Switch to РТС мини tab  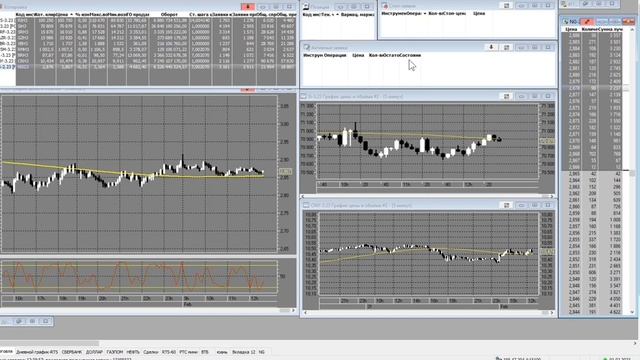188,352
